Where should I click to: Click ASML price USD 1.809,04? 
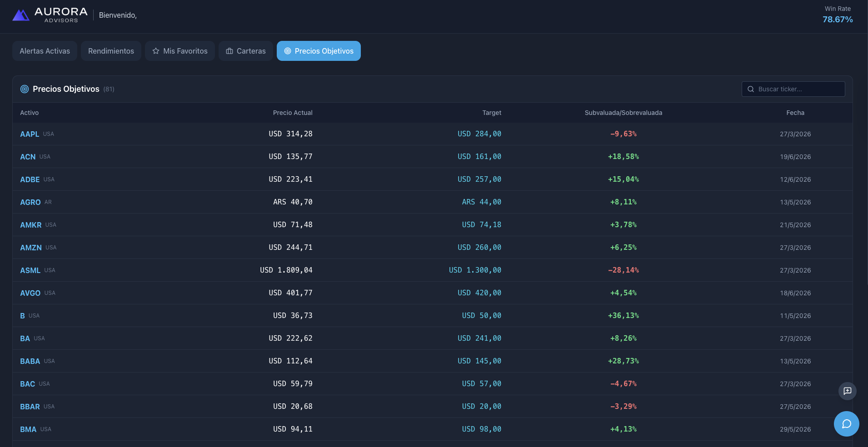[286, 270]
